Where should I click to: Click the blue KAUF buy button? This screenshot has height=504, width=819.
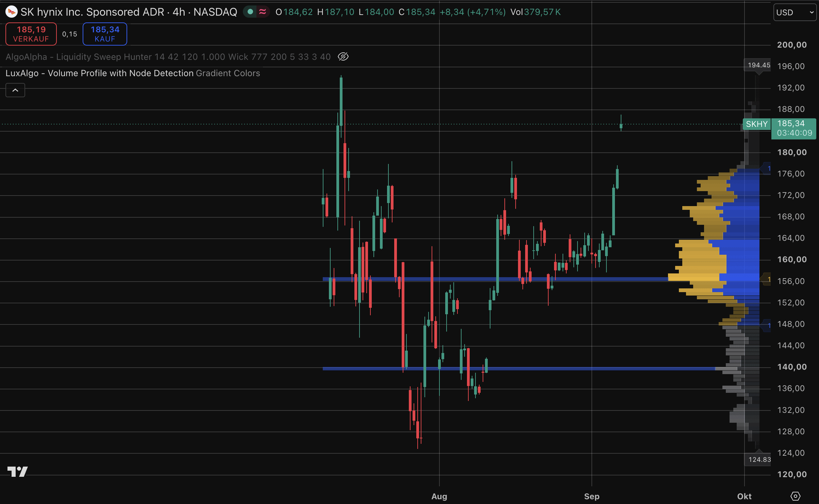(105, 34)
